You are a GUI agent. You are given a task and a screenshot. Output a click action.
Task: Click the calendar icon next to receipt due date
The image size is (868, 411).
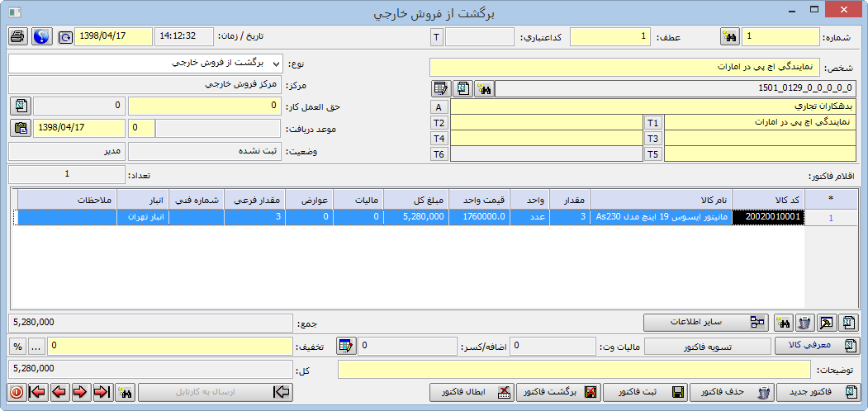[x=21, y=128]
